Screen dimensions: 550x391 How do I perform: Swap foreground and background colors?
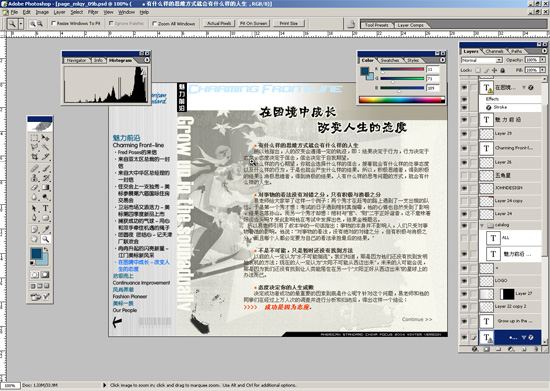(47, 250)
